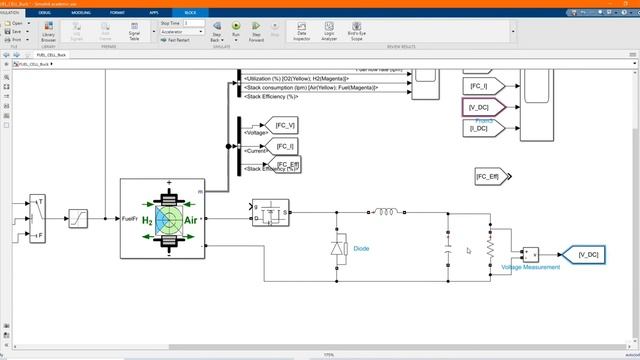Open the Library Browser
The image size is (640, 360).
coord(48,31)
